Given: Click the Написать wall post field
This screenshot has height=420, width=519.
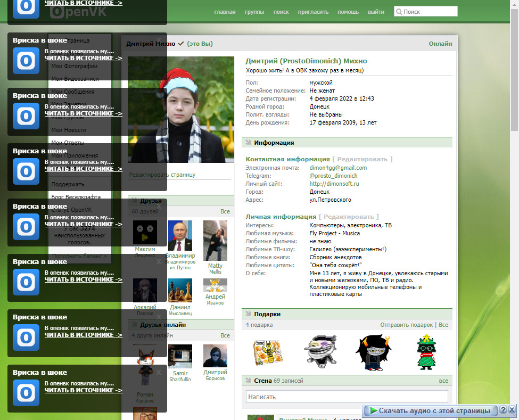Looking at the screenshot, I should point(347,397).
